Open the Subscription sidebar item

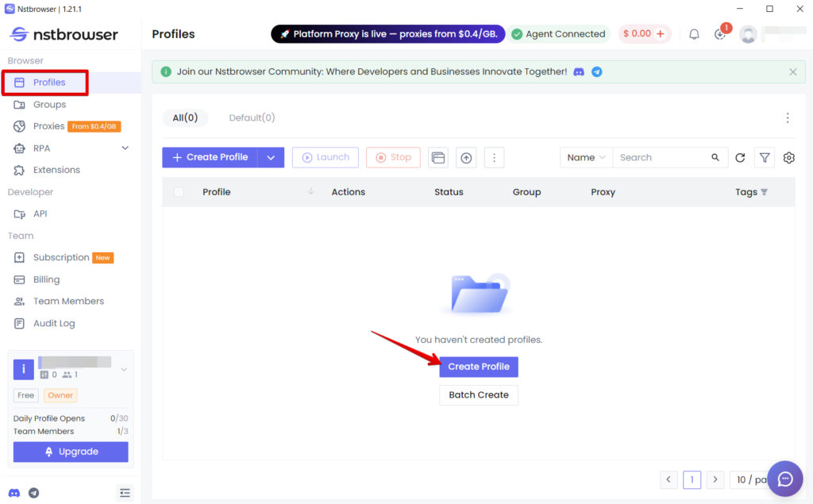tap(60, 258)
